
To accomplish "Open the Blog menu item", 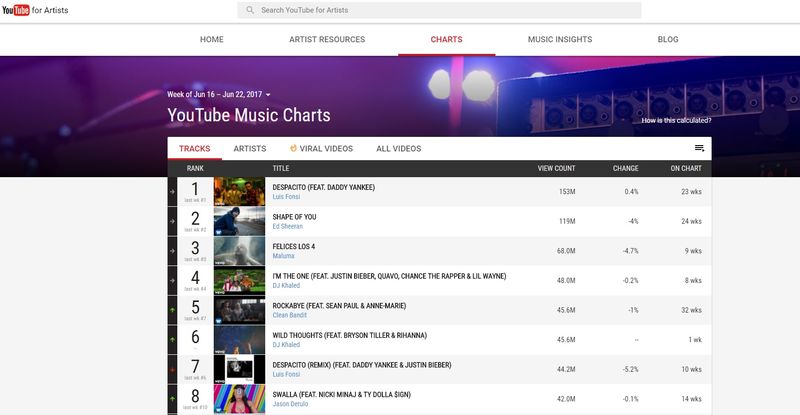I will (668, 39).
